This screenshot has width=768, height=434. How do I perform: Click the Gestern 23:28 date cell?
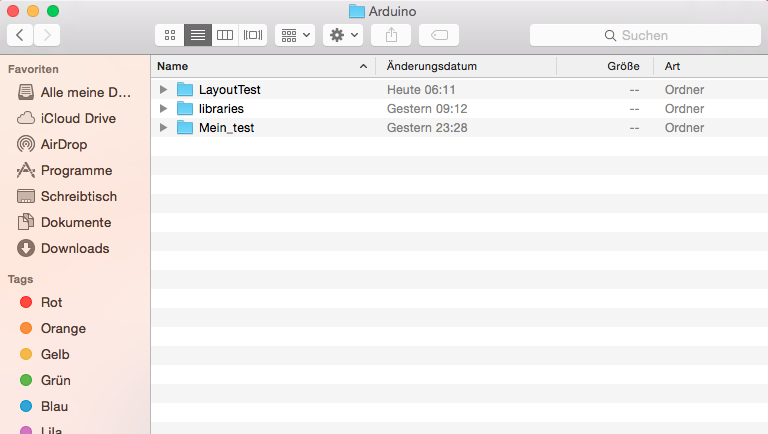point(427,128)
